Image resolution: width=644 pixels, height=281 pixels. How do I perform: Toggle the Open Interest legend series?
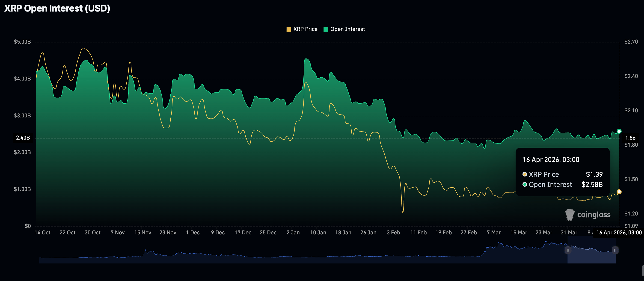coord(347,29)
